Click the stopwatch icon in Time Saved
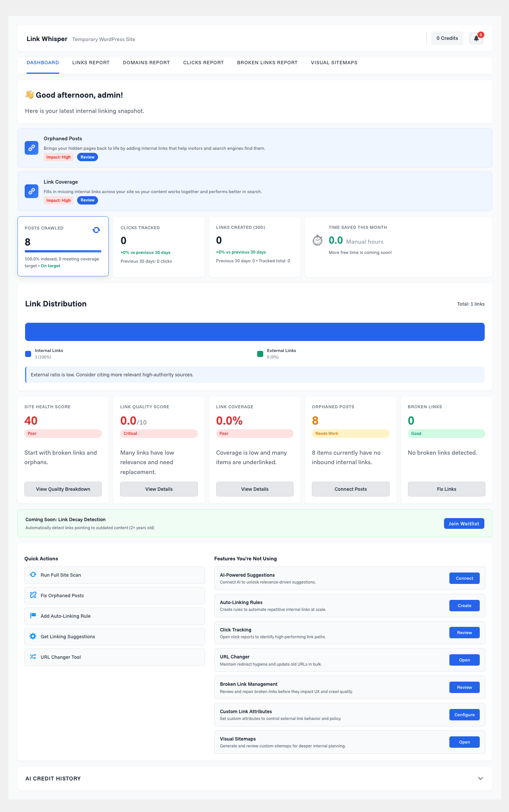This screenshot has width=509, height=812. (318, 240)
